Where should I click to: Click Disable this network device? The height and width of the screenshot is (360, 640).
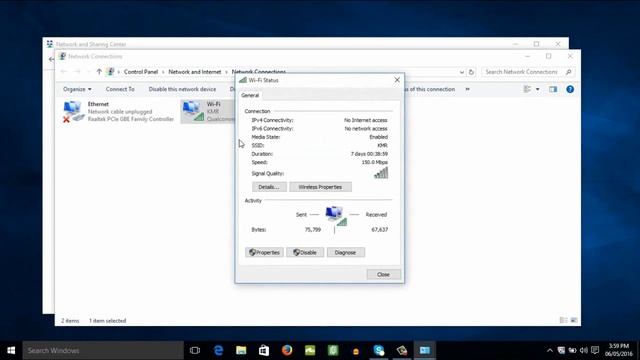[182, 89]
